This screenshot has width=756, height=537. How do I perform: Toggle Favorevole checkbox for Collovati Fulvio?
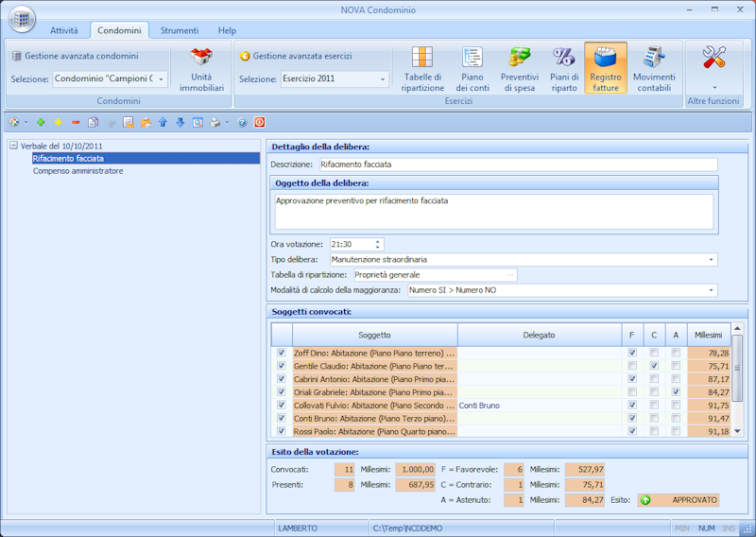632,405
